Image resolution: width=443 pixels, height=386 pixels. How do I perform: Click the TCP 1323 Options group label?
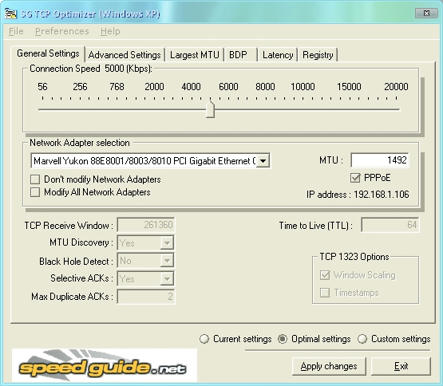coord(354,257)
